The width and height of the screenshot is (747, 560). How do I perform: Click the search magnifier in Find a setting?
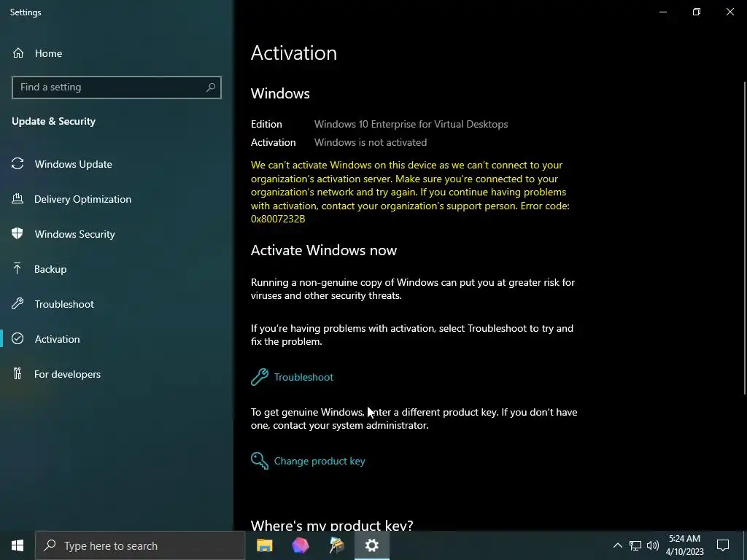211,87
